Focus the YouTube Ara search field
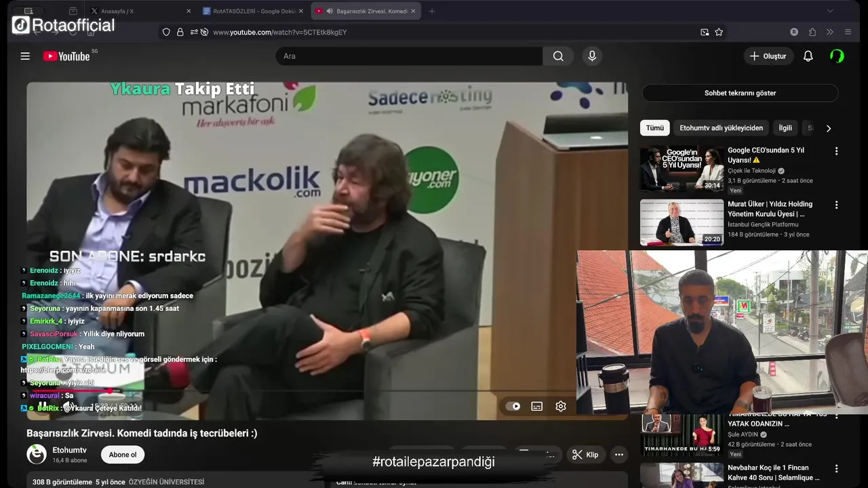The image size is (868, 488). pos(409,56)
